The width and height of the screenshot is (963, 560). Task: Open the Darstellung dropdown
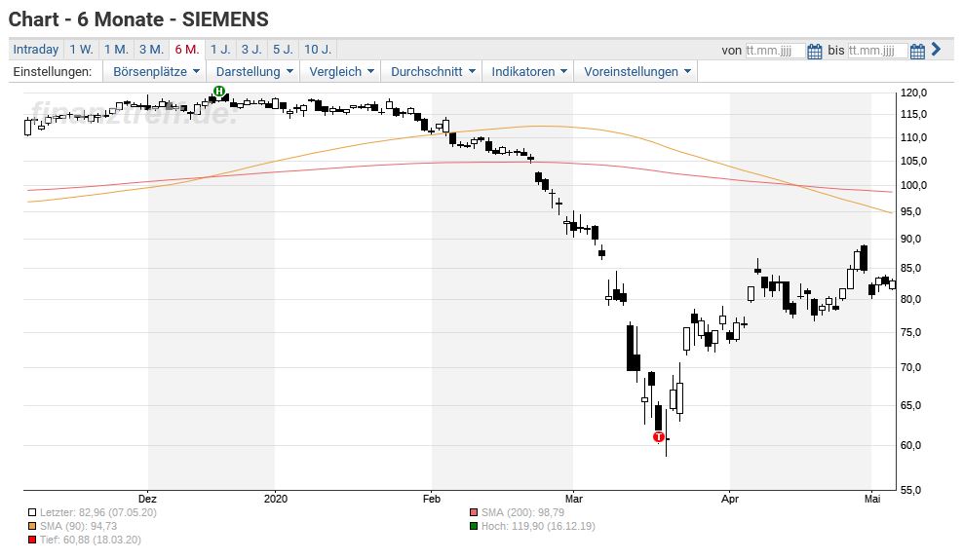click(x=254, y=72)
